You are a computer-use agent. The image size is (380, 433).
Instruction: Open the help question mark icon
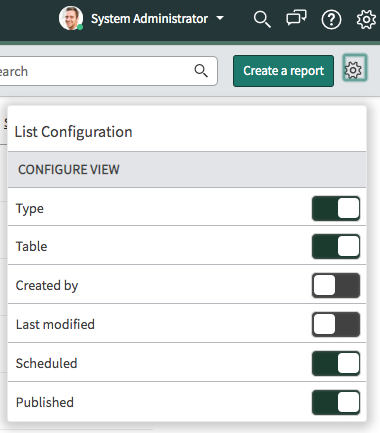point(331,20)
